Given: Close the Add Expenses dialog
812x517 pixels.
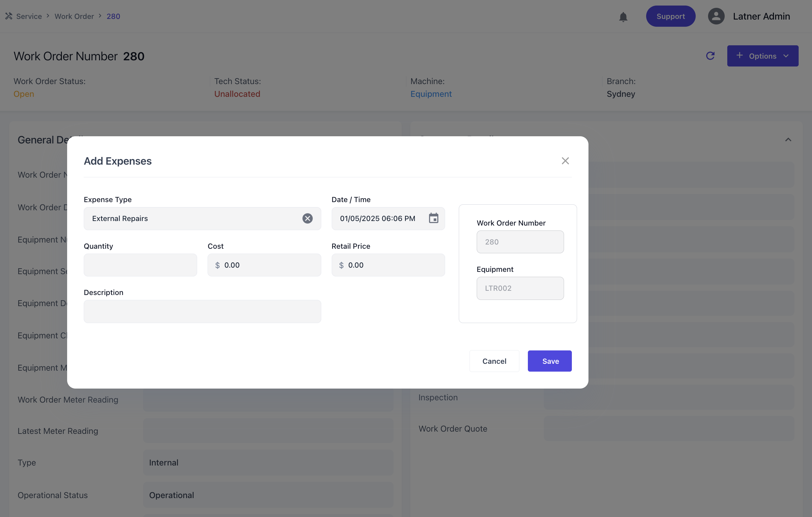Looking at the screenshot, I should (x=565, y=161).
